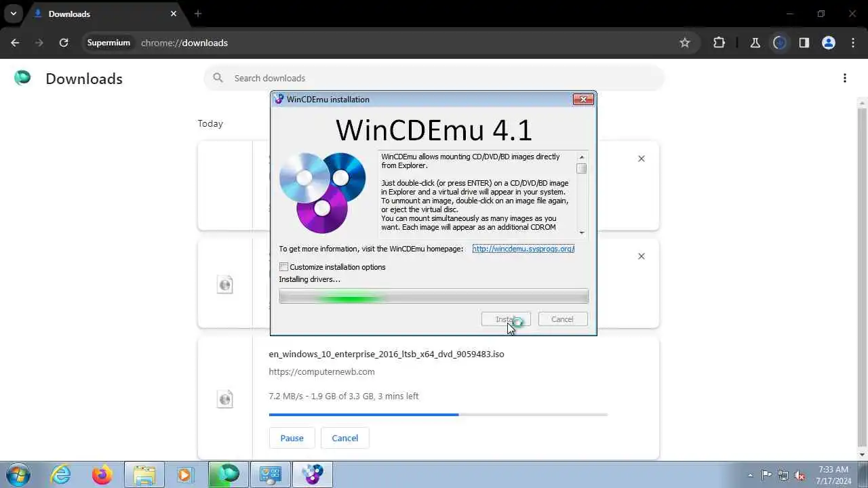Click the ISO download progress bar
The width and height of the screenshot is (868, 488).
[438, 414]
